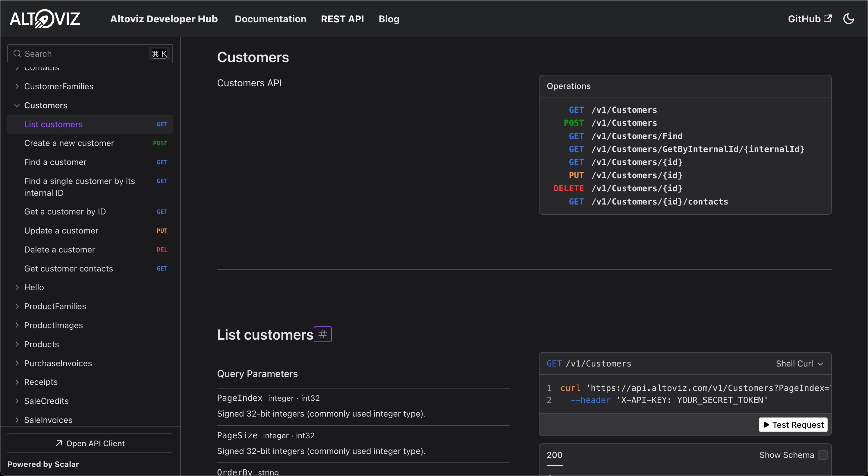Expand the CustomerFamilies section
Image resolution: width=868 pixels, height=476 pixels.
[90, 86]
